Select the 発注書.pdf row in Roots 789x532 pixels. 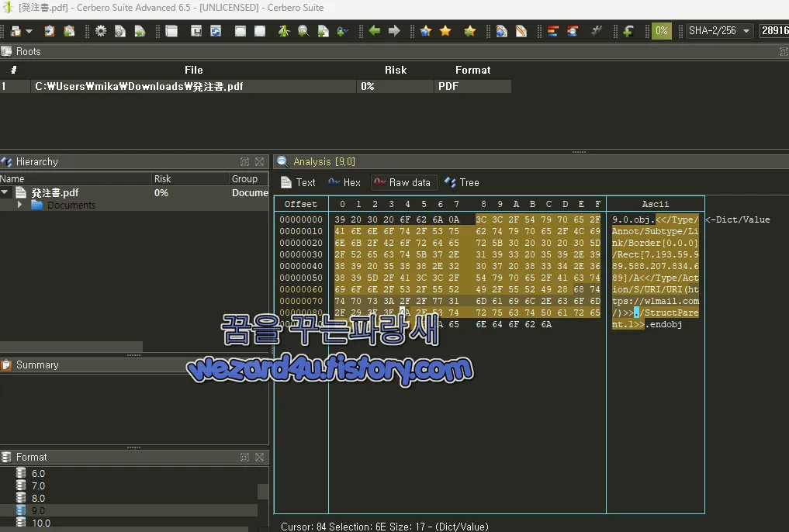(255, 87)
